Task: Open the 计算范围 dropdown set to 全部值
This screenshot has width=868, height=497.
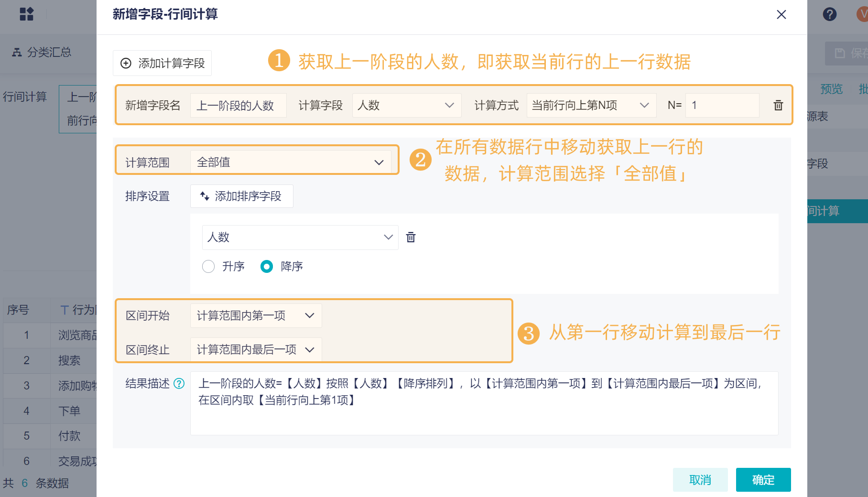Action: (x=290, y=162)
